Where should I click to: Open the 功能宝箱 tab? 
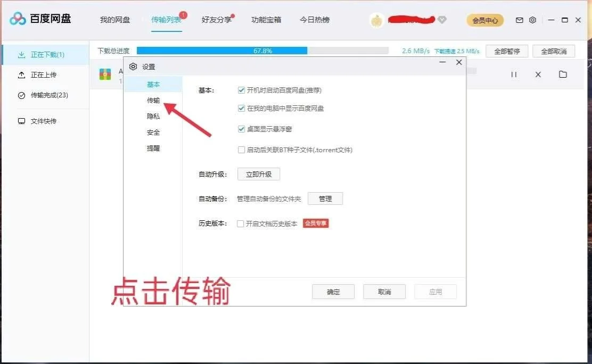point(266,20)
